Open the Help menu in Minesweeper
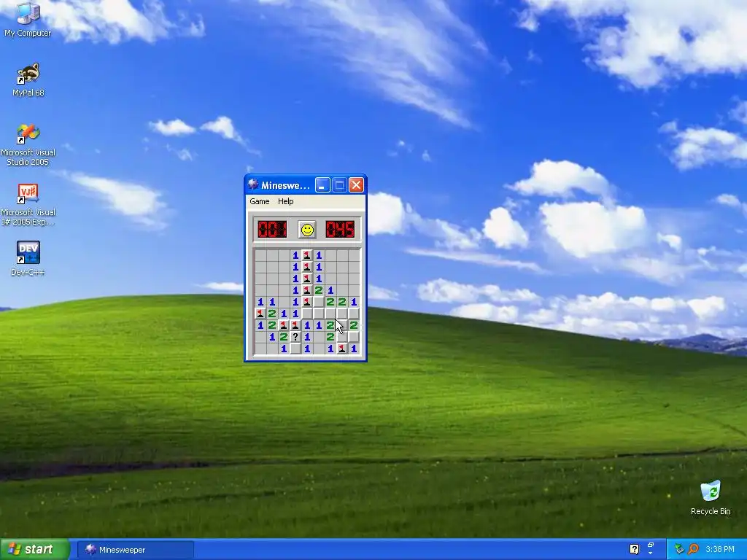747x560 pixels. tap(285, 201)
